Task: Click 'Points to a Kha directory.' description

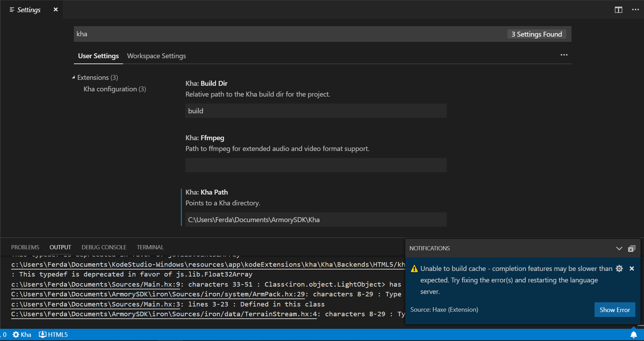Action: [223, 203]
